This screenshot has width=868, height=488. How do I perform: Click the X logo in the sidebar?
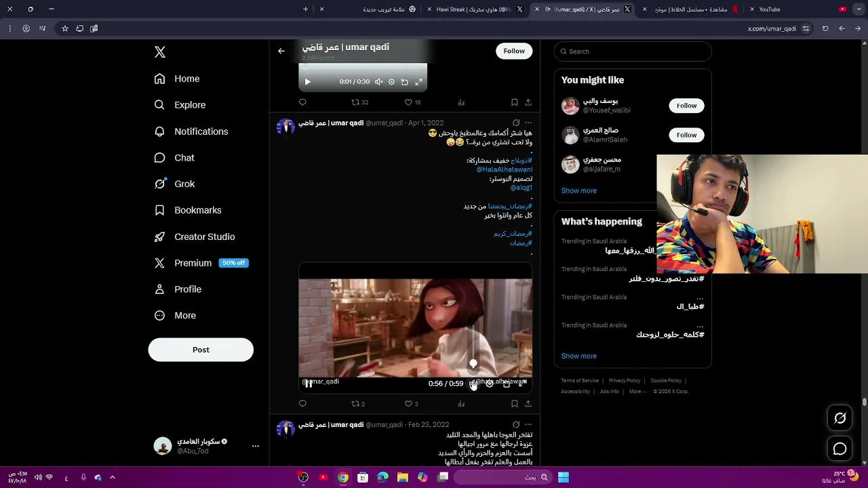pos(160,52)
